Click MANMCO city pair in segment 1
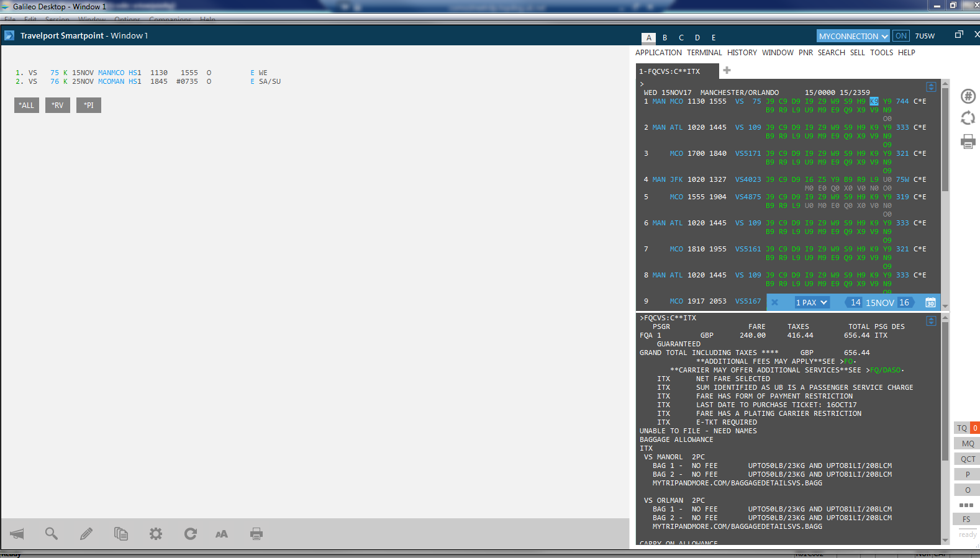Viewport: 980px width, 558px height. [111, 73]
